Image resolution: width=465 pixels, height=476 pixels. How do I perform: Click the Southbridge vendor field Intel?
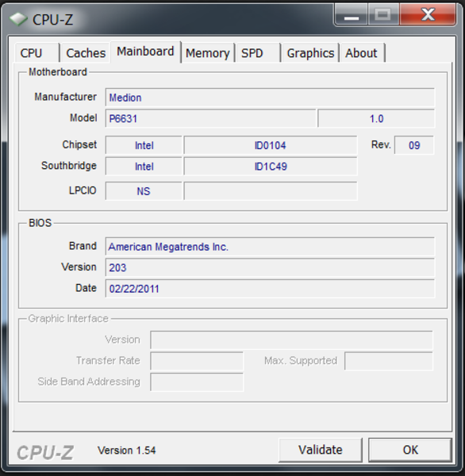[x=144, y=166]
